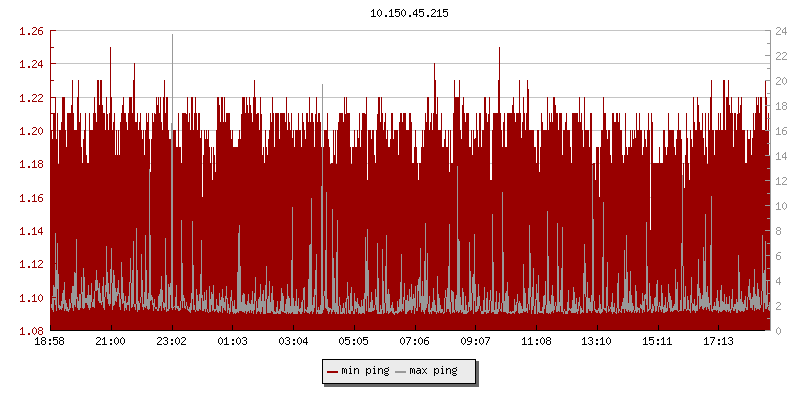The image size is (800, 400).
Task: Click the 17:13 time axis label
Action: (719, 342)
